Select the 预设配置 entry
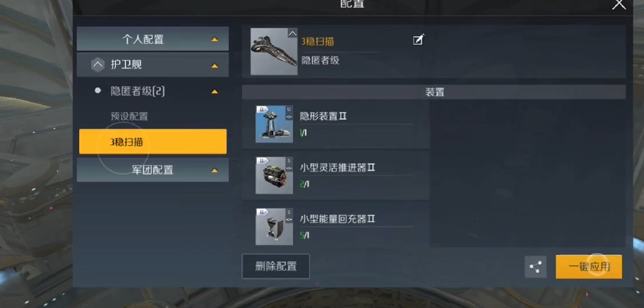Image resolution: width=644 pixels, height=308 pixels. 129,116
